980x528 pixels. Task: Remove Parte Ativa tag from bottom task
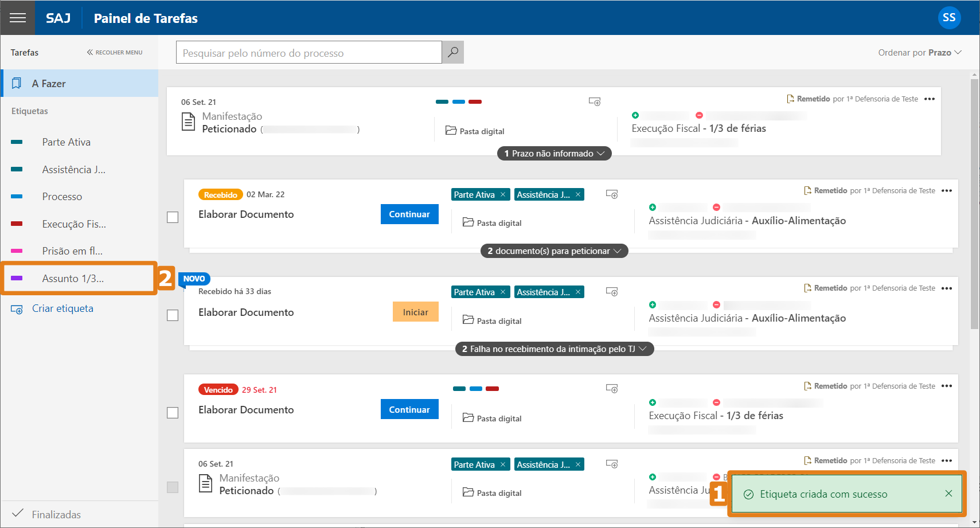503,465
